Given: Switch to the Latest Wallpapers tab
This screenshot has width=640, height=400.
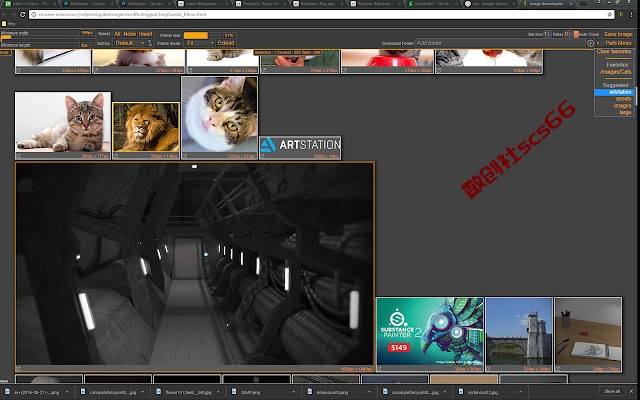Looking at the screenshot, I should [203, 4].
